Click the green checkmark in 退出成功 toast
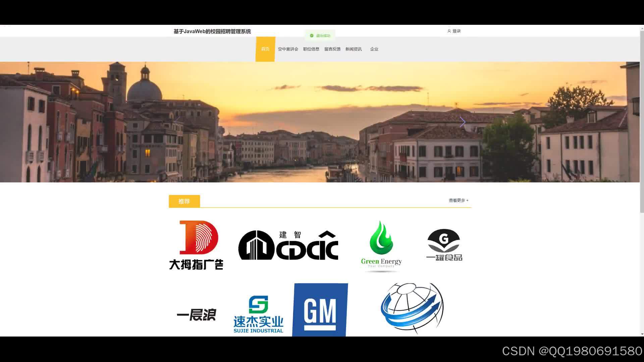Viewport: 644px width, 362px height. [312, 35]
